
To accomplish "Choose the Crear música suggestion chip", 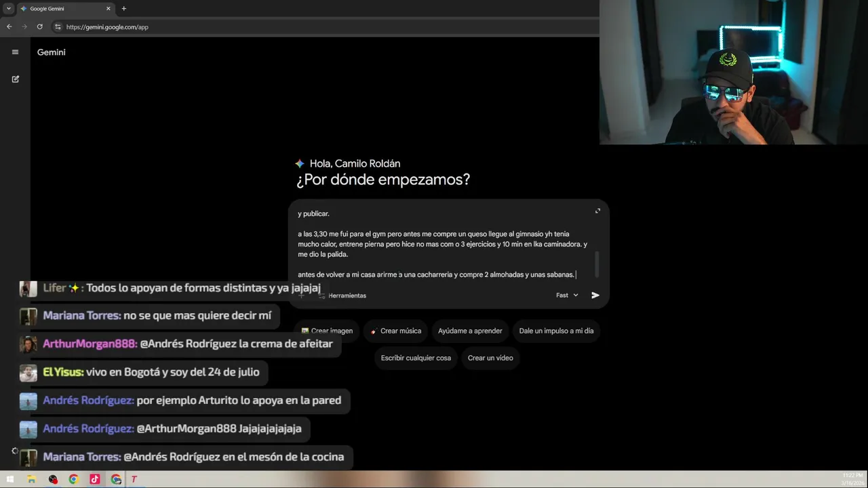I will (395, 331).
